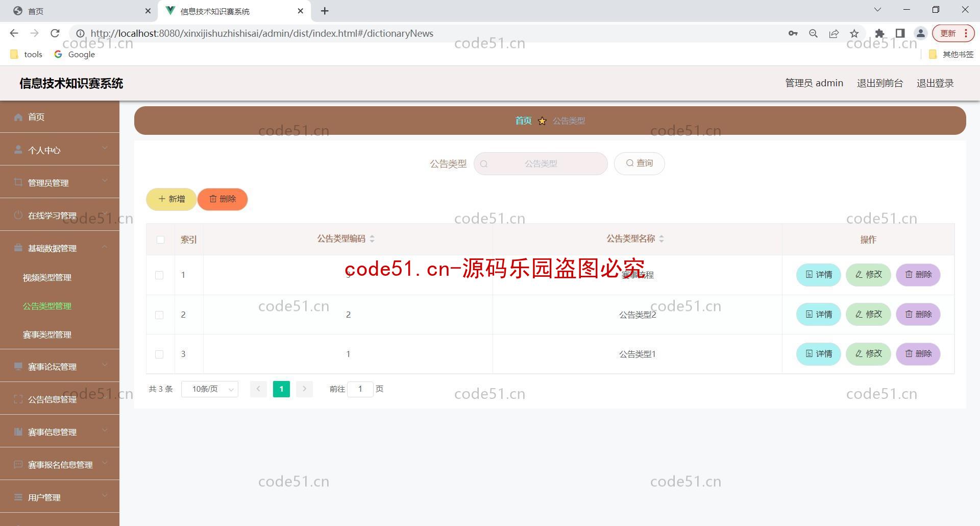
Task: Open a new browser tab with plus
Action: [x=325, y=11]
